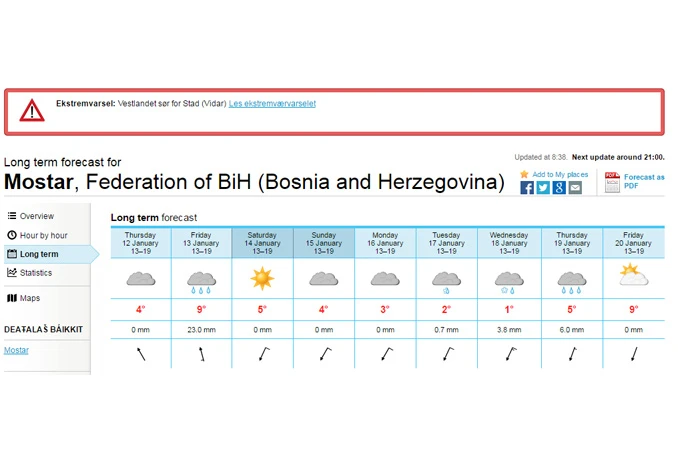Viewport: 678px width, 458px height.
Task: Open Hour by hour forecast
Action: pos(43,235)
